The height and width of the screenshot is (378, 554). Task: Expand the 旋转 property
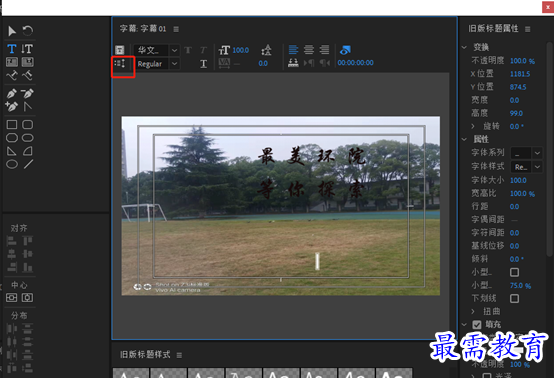[473, 126]
